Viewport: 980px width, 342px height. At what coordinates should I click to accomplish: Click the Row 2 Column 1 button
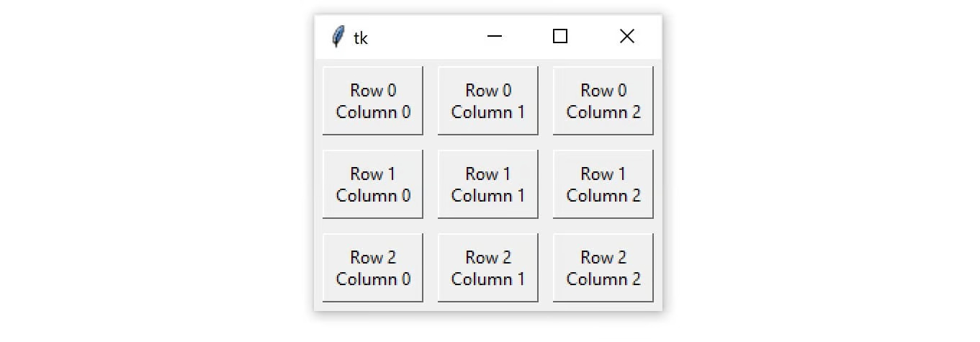488,268
